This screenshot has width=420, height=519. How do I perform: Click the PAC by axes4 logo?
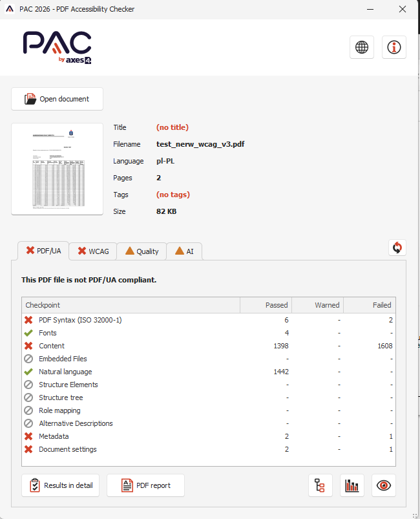coord(58,47)
